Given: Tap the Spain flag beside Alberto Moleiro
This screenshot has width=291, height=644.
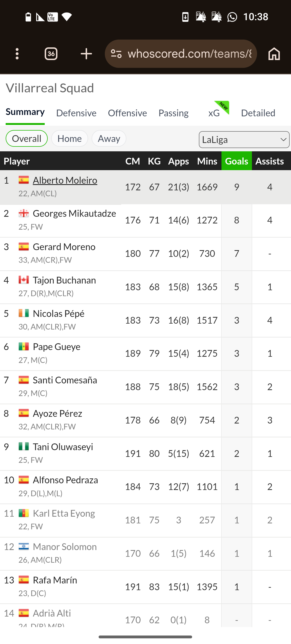Looking at the screenshot, I should click(x=24, y=180).
